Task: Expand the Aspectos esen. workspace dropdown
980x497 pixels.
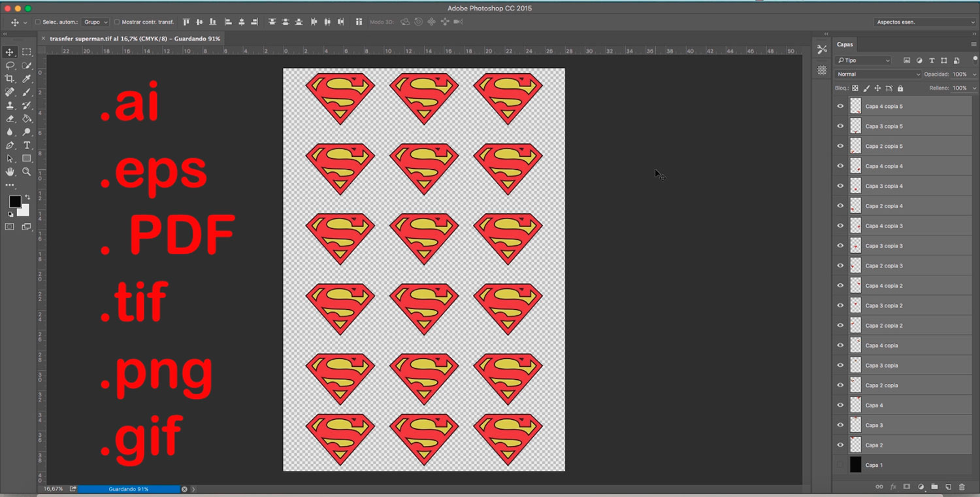Action: (924, 22)
